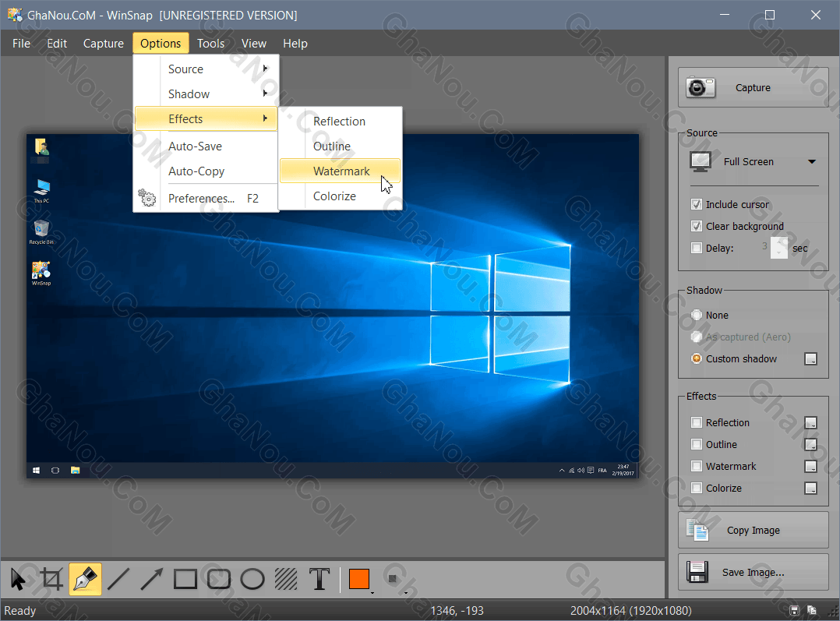Close the open Options menu

[x=161, y=44]
